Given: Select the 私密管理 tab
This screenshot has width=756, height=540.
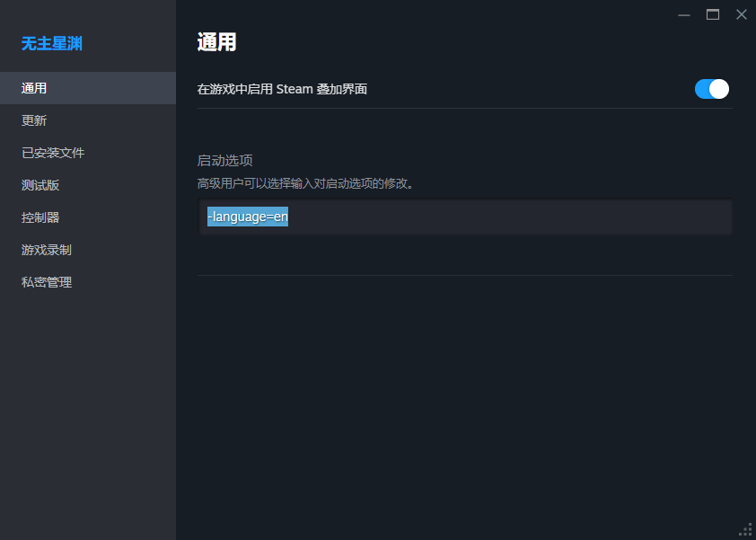Looking at the screenshot, I should click(x=88, y=282).
